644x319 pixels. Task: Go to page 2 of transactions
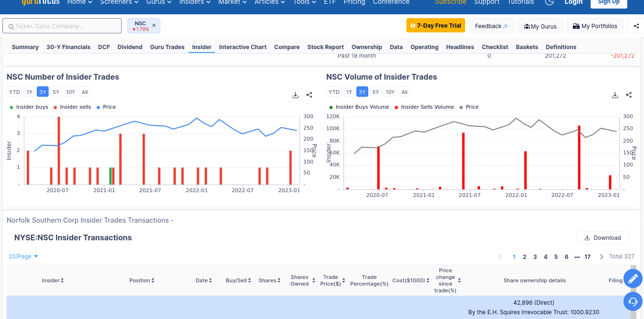click(525, 257)
